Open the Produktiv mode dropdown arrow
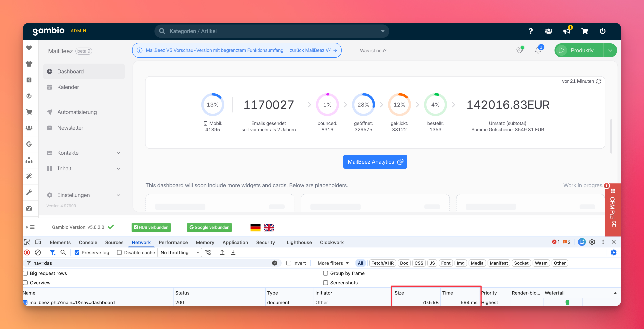644x329 pixels. click(x=610, y=50)
